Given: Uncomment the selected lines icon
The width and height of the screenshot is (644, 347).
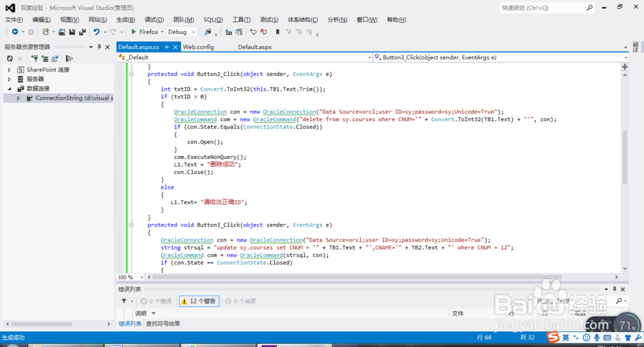Looking at the screenshot, I should (x=263, y=32).
